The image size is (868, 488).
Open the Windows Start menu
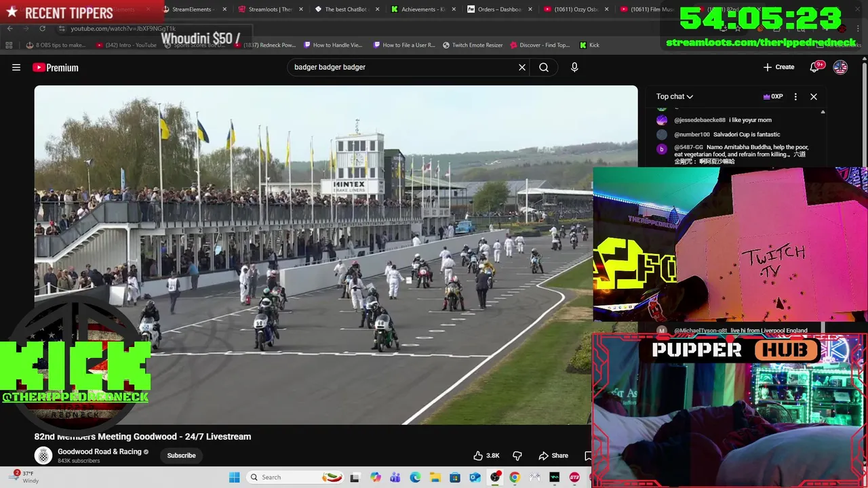234,477
